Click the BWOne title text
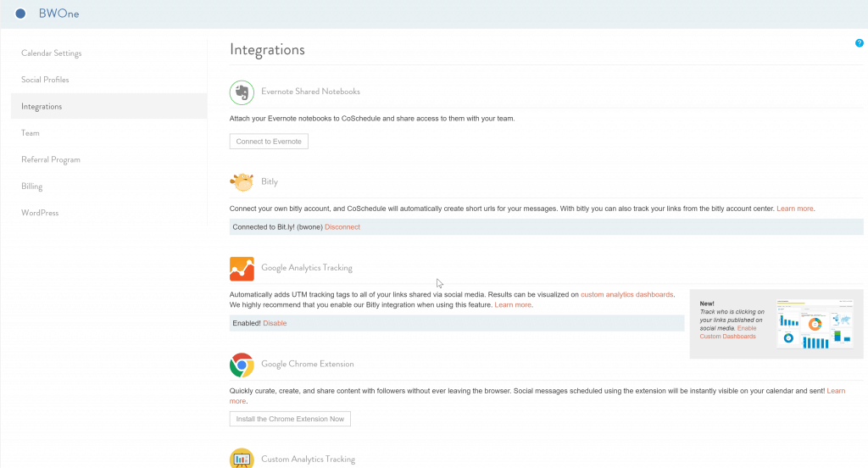This screenshot has width=868, height=468. [58, 14]
